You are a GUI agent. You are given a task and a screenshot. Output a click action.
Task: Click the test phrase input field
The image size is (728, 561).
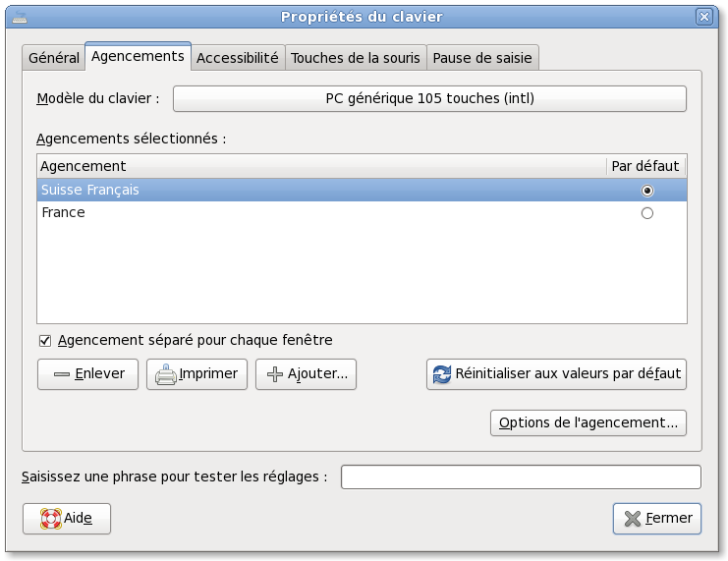[x=521, y=477]
